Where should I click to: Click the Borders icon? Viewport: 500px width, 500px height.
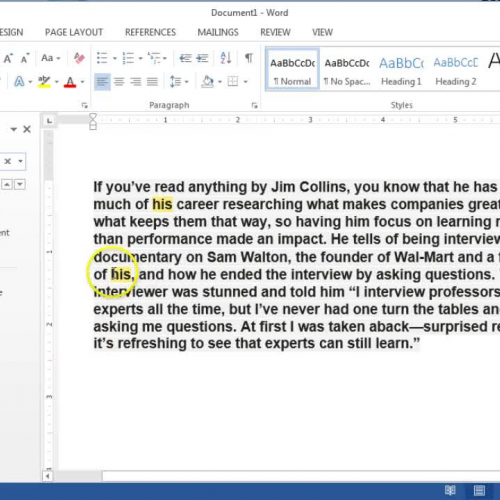tap(233, 82)
